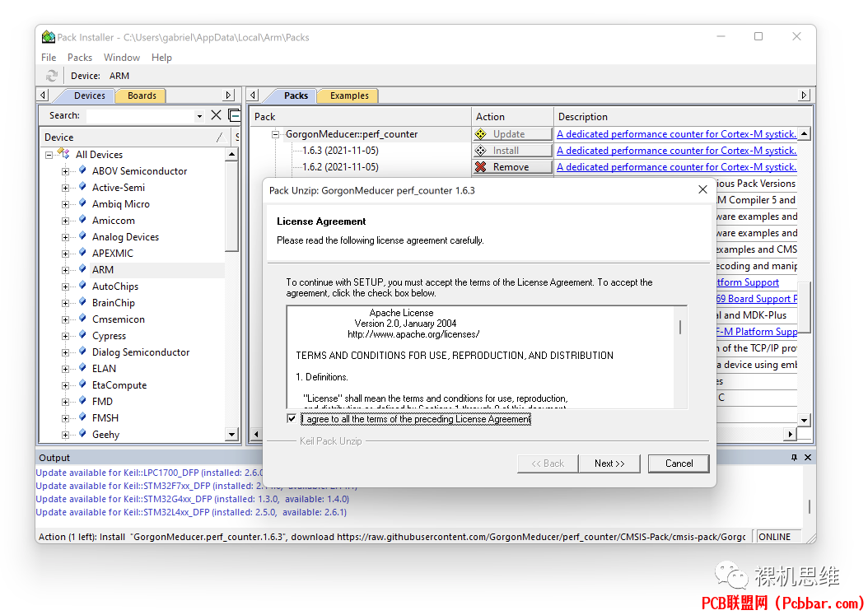Click the chip icon beside ARM in device tree

click(x=82, y=269)
